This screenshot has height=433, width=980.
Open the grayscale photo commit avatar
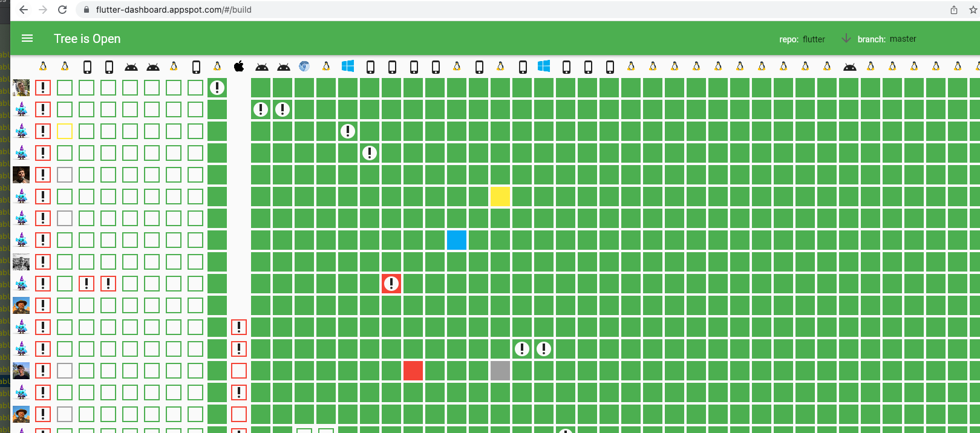(21, 262)
